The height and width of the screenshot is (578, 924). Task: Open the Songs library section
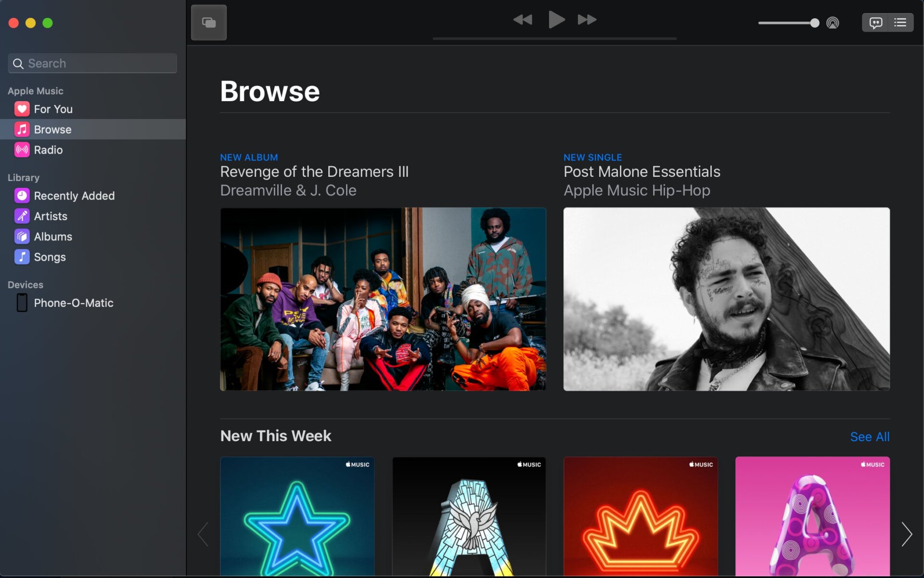tap(50, 257)
